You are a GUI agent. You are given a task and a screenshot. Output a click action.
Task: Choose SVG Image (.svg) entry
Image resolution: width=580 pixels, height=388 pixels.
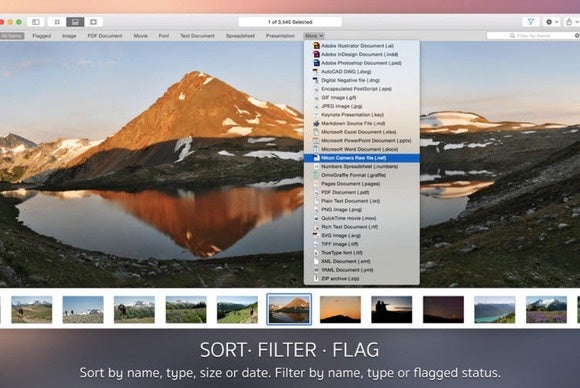tap(362, 236)
